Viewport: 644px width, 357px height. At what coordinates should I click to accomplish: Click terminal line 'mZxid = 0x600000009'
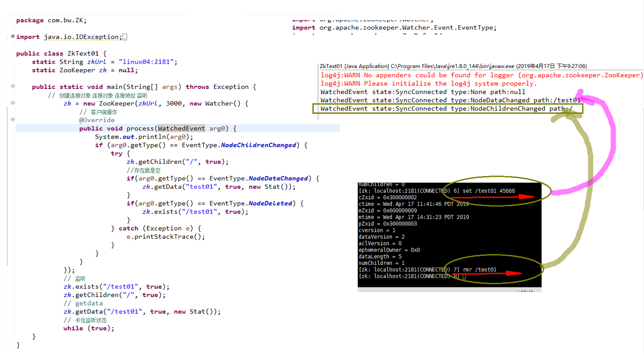(388, 211)
